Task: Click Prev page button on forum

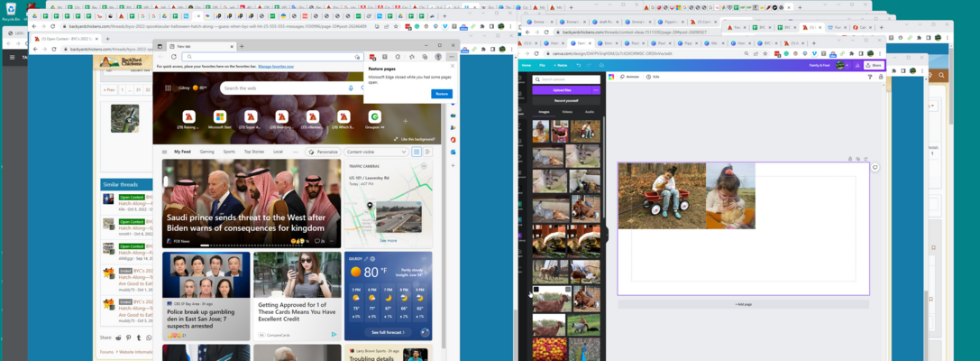Action: [x=109, y=89]
